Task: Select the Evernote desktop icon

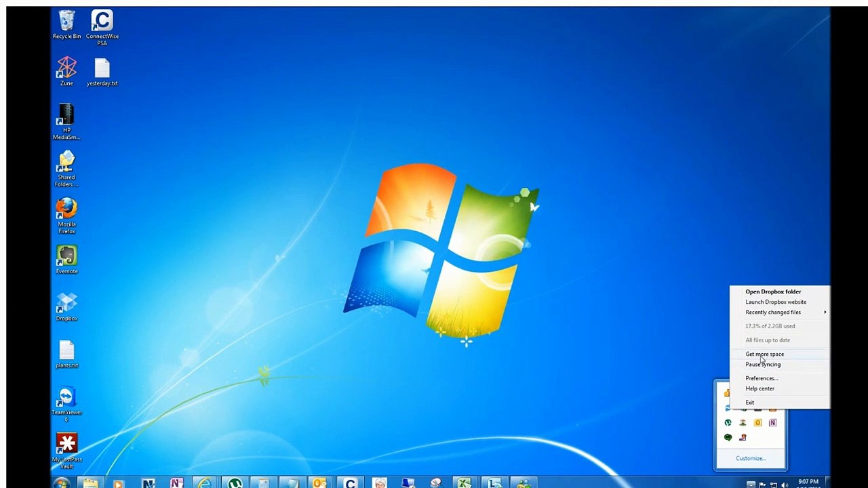Action: click(66, 260)
